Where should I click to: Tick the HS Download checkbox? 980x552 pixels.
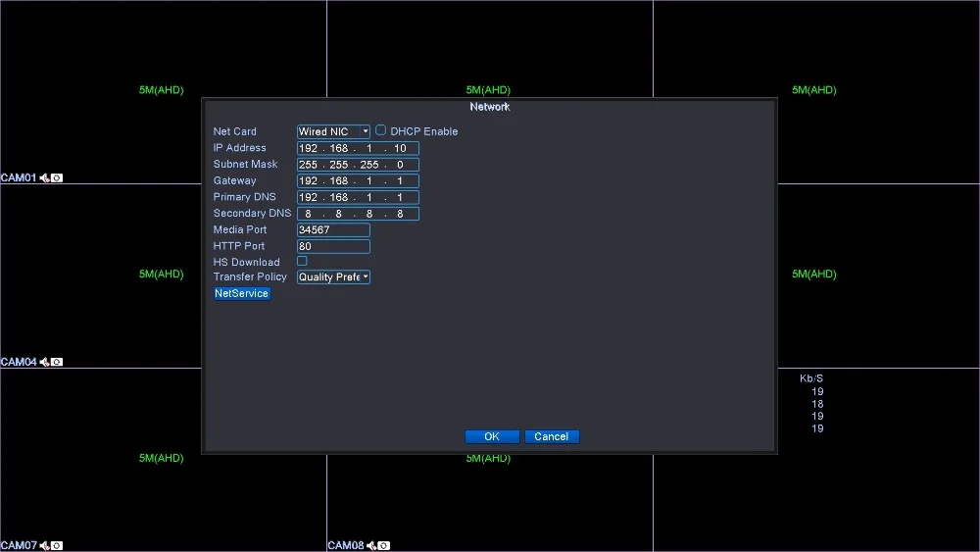(x=302, y=262)
